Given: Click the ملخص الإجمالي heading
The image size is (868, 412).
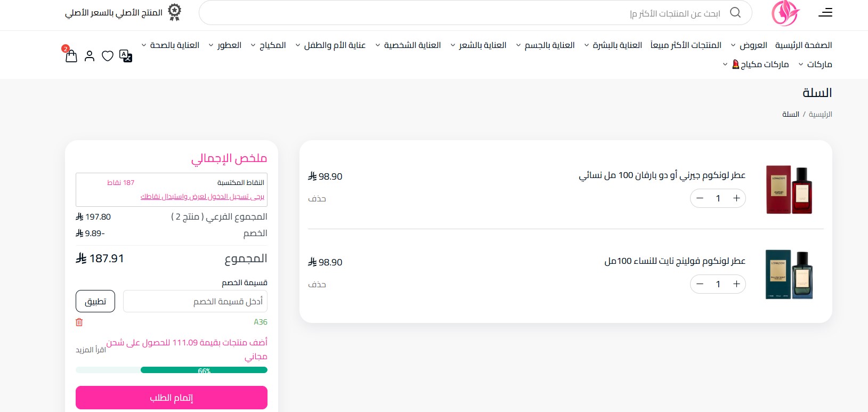Looking at the screenshot, I should [229, 158].
